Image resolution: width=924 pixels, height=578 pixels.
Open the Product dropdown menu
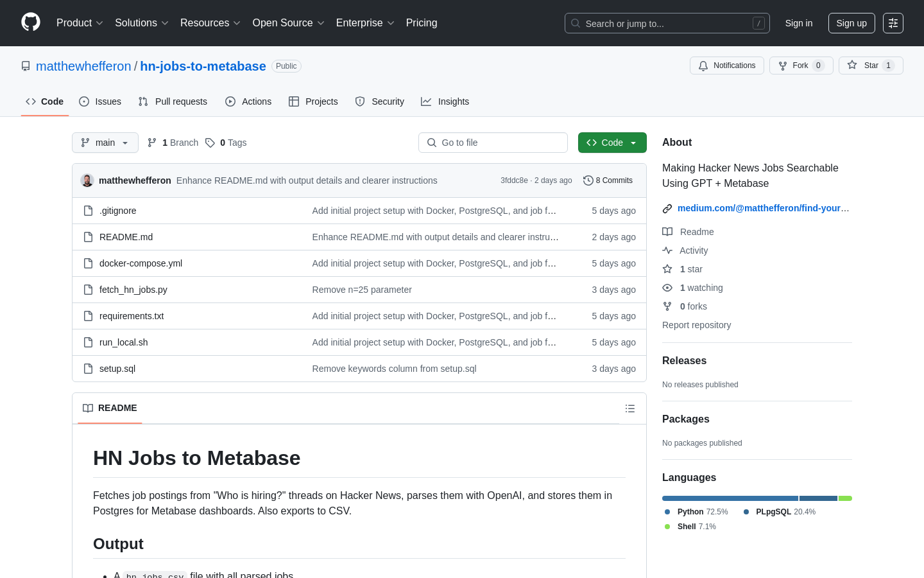click(80, 22)
